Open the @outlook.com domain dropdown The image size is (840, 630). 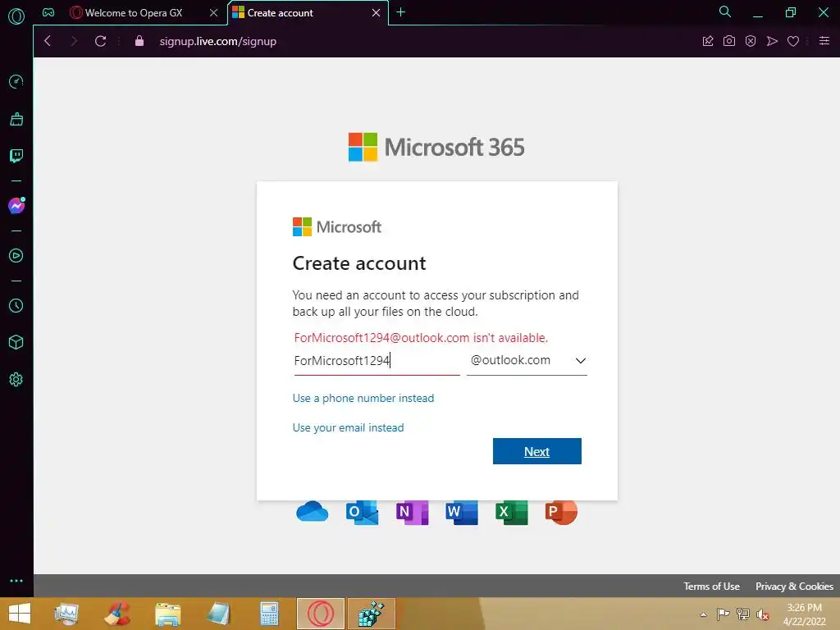(527, 361)
